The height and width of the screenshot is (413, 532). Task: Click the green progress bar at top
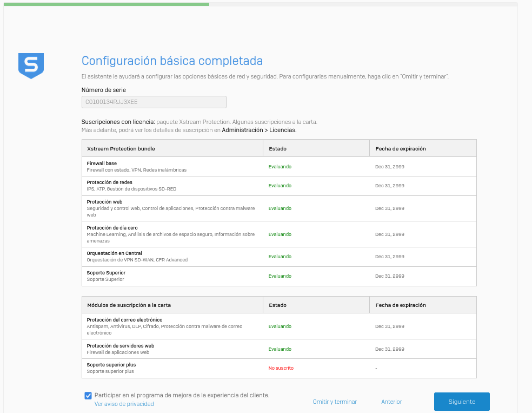(x=106, y=4)
